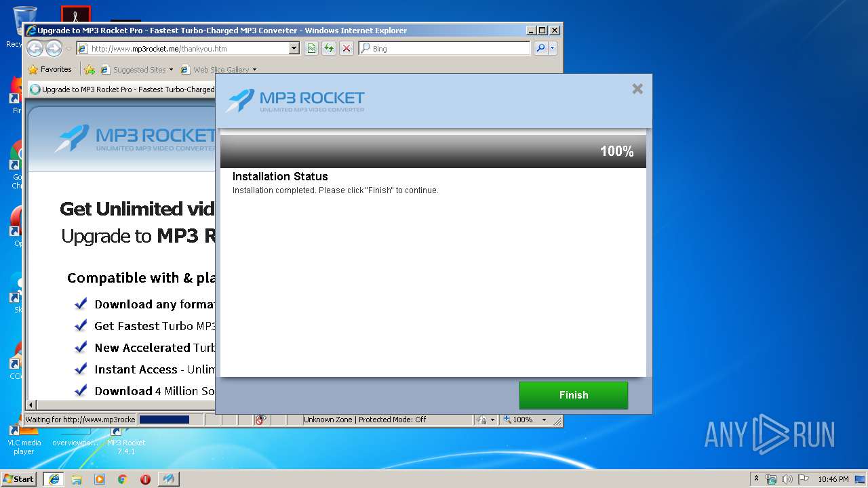
Task: Refresh the page in Internet Explorer
Action: coord(329,48)
